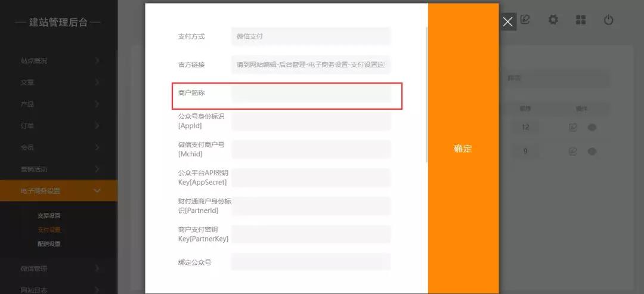Click the 商户简称 input field

point(311,94)
